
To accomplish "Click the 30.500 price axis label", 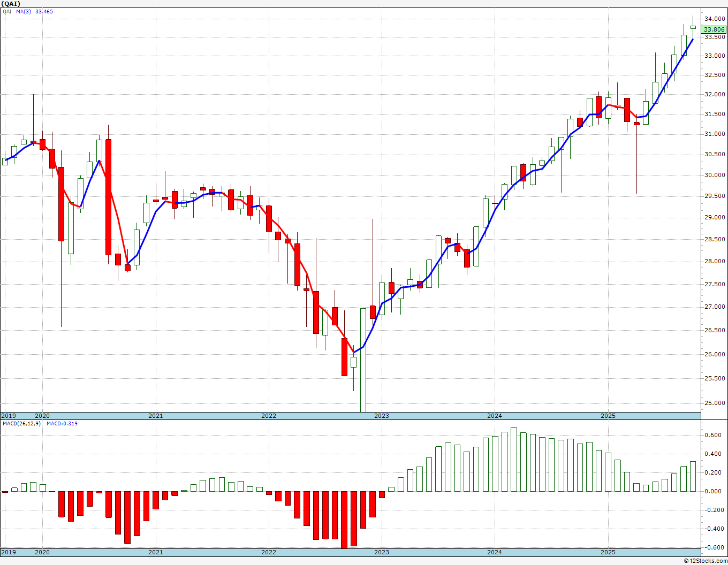I will pyautogui.click(x=715, y=154).
